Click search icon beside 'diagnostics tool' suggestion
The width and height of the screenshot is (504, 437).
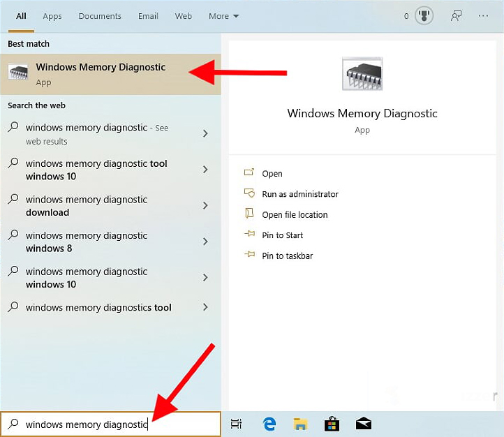[13, 307]
